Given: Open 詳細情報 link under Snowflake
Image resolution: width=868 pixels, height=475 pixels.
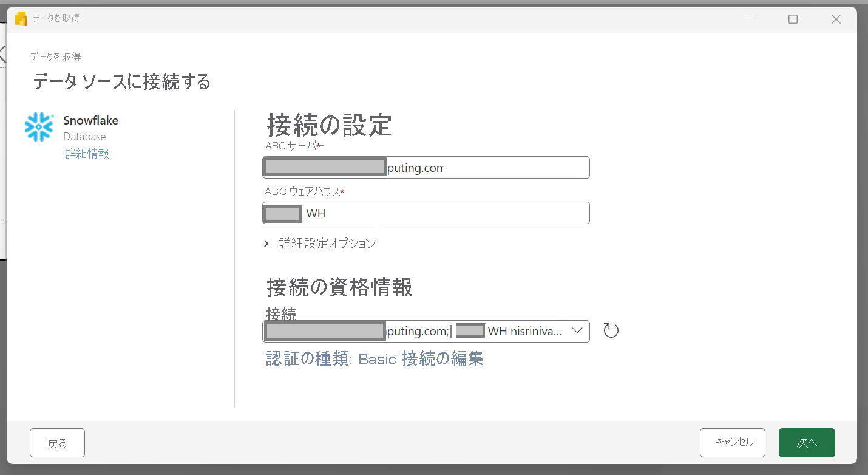Looking at the screenshot, I should point(87,154).
